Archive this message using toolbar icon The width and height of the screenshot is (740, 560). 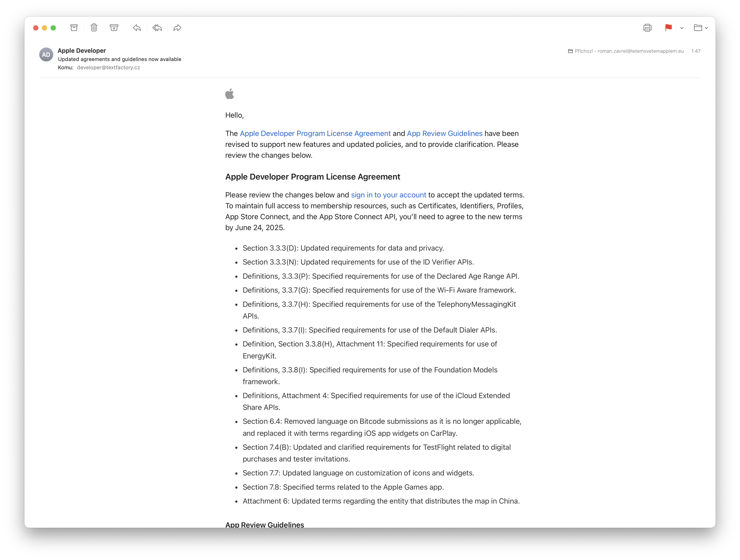point(74,28)
